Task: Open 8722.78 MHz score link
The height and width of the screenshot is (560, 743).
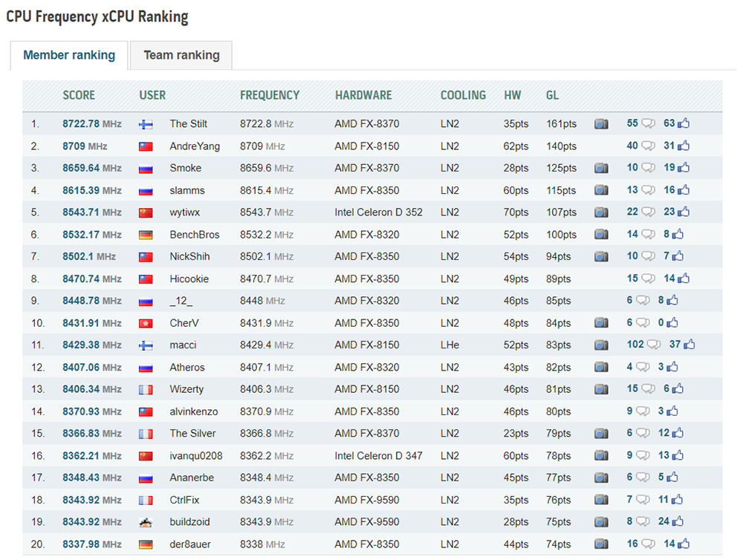Action: click(92, 124)
